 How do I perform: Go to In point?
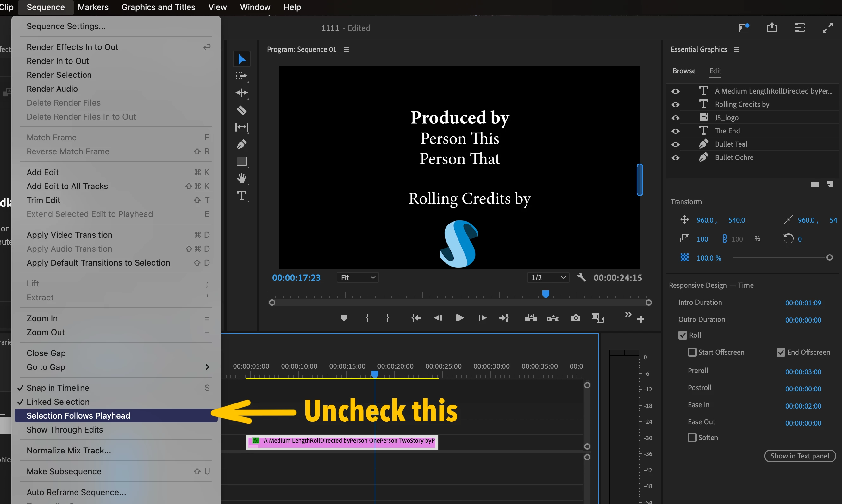(x=416, y=318)
